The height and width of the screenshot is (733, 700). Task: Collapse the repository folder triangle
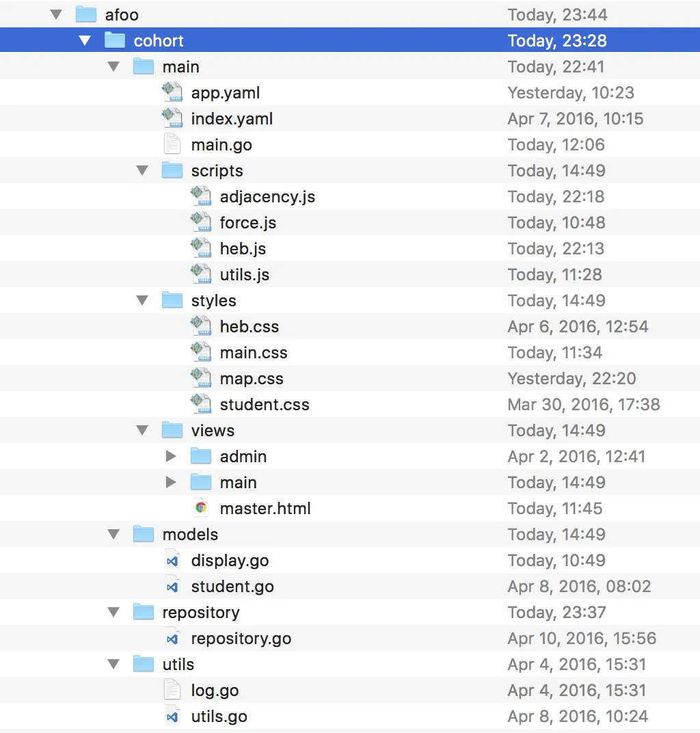(x=113, y=613)
